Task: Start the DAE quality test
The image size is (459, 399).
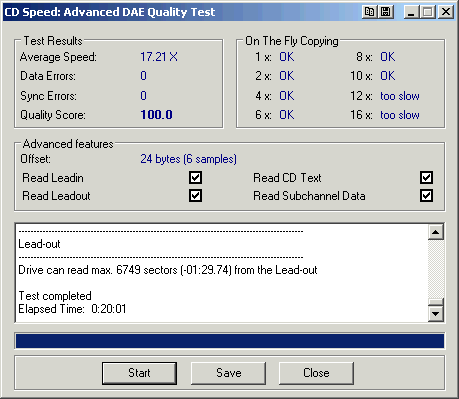Action: tap(139, 373)
